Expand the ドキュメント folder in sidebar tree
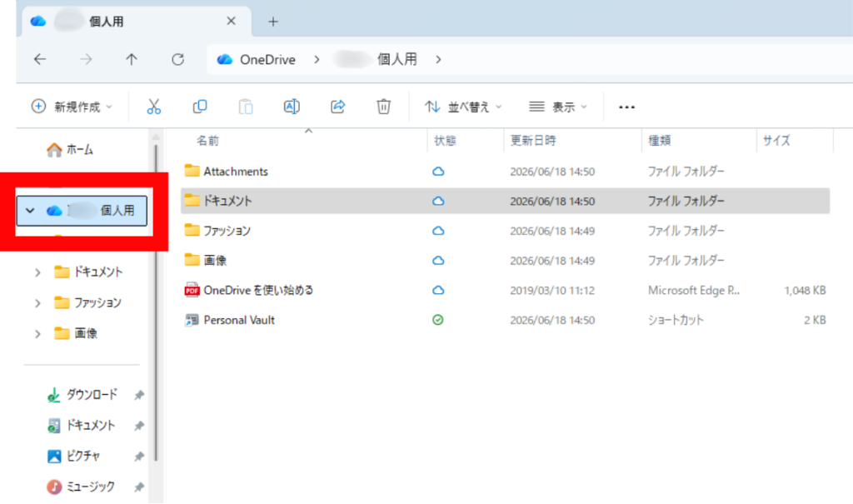Image resolution: width=853 pixels, height=504 pixels. click(x=37, y=272)
